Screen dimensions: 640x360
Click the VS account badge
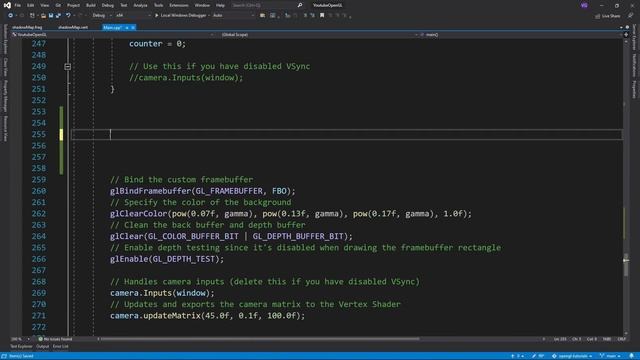tap(584, 5)
